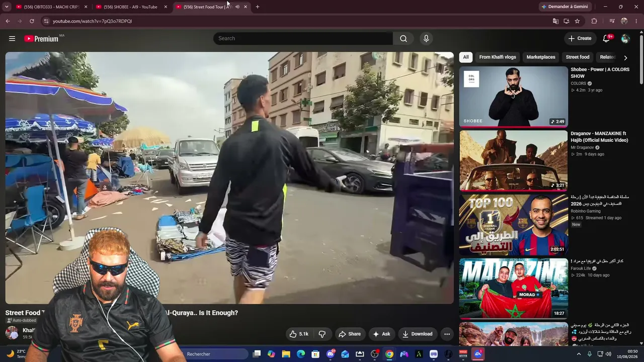The width and height of the screenshot is (644, 362).
Task: Open Draganov - MANZAKINE ft Hajib title
Action: click(599, 137)
